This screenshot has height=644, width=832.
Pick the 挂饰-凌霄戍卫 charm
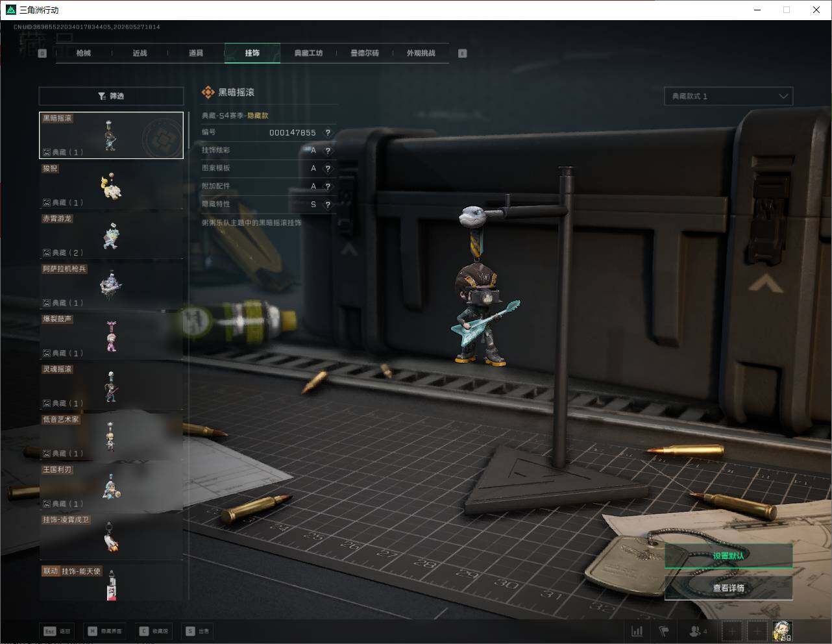click(x=111, y=536)
